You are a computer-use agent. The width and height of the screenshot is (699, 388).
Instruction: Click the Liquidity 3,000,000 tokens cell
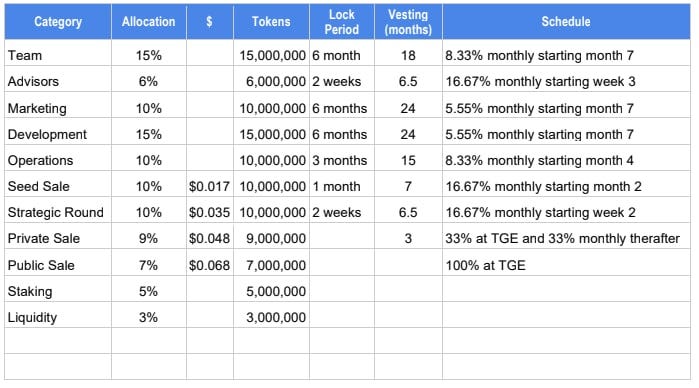coord(271,317)
